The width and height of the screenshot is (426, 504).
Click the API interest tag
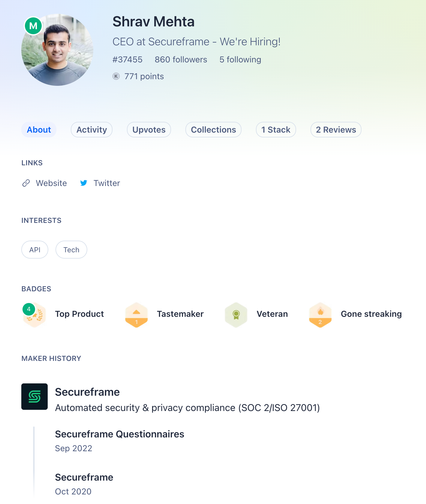35,250
